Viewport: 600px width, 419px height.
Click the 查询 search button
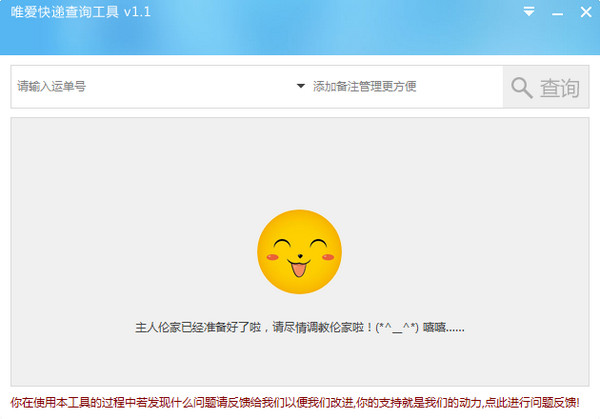tap(546, 87)
